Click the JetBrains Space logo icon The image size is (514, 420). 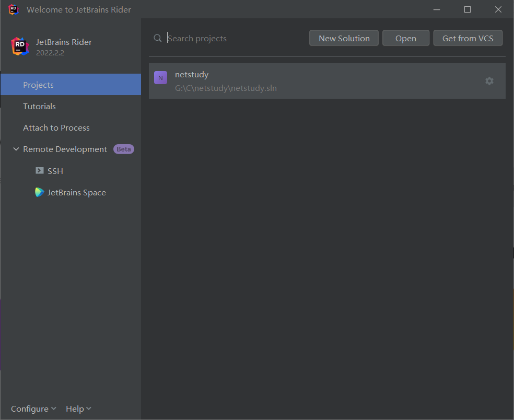(40, 192)
